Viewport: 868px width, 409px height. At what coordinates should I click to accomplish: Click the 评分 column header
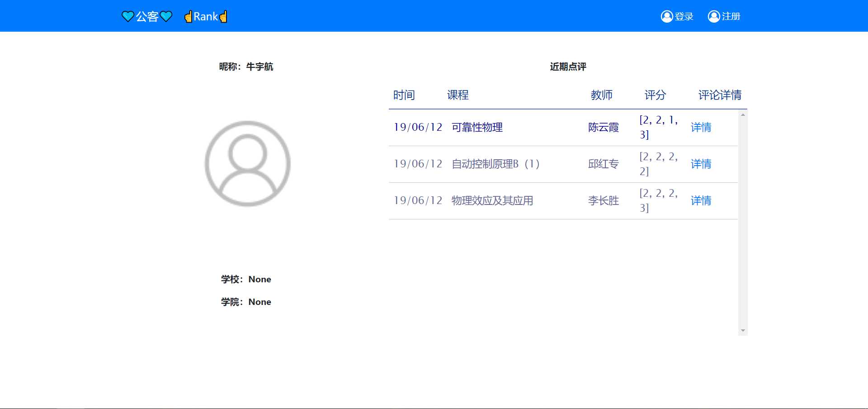pos(656,95)
